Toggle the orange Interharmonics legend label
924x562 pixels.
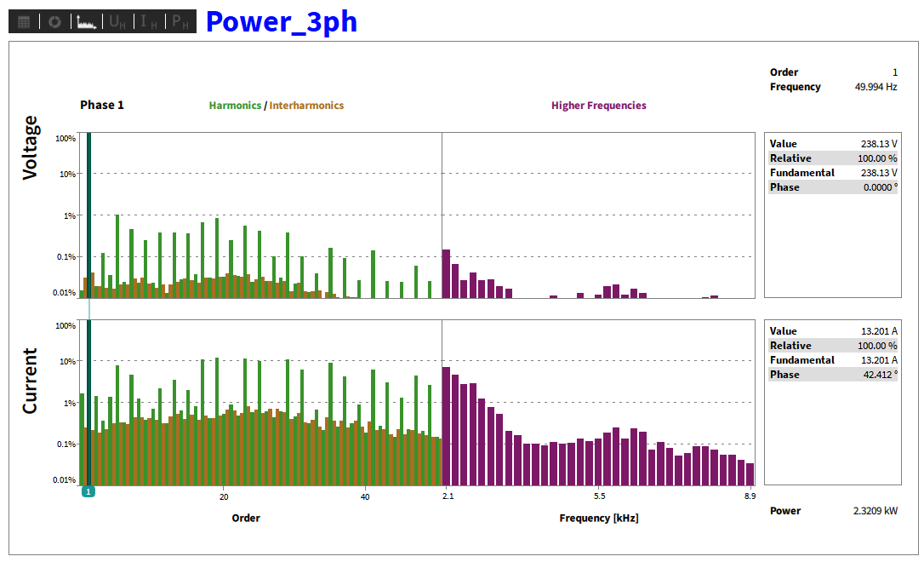pyautogui.click(x=306, y=106)
